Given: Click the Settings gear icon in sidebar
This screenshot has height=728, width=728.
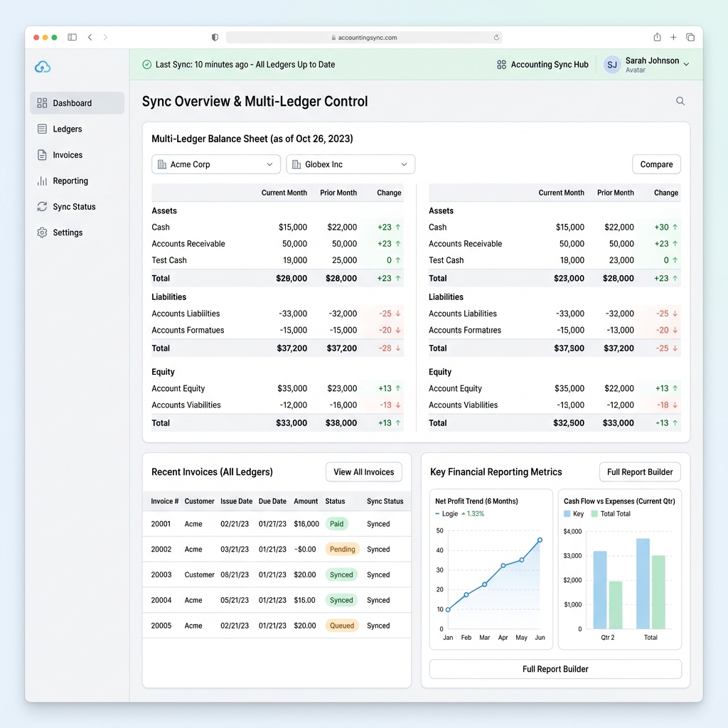Looking at the screenshot, I should coord(42,232).
